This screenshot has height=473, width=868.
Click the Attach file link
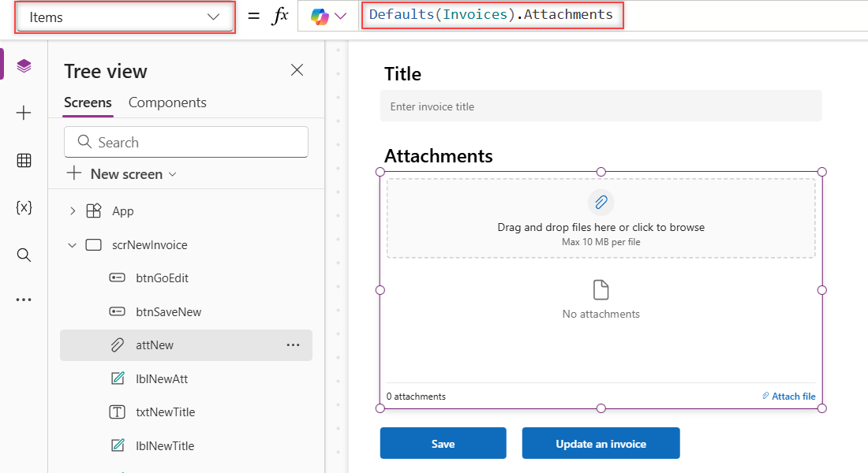coord(788,396)
